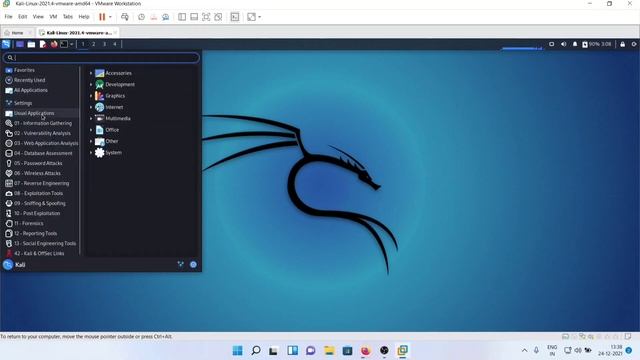Viewport: 640px width, 360px height.
Task: Open 02 - Vulnerability Analysis category
Action: point(41,133)
